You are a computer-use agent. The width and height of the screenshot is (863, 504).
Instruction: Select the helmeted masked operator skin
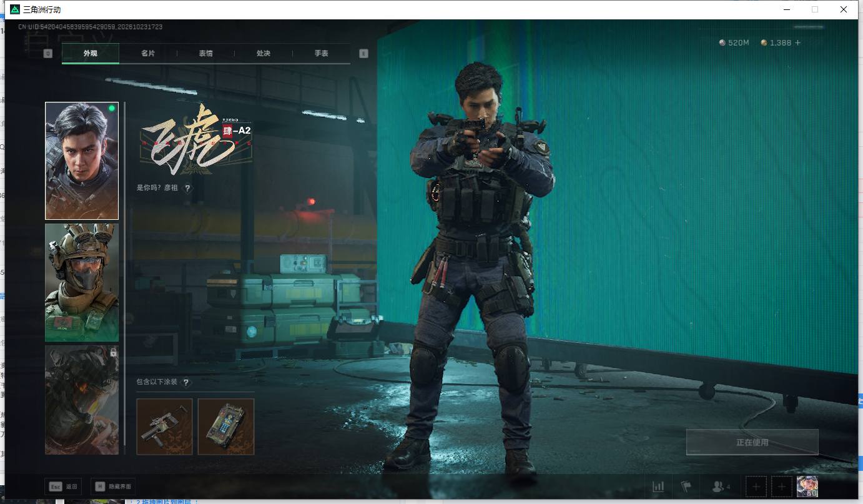[82, 282]
